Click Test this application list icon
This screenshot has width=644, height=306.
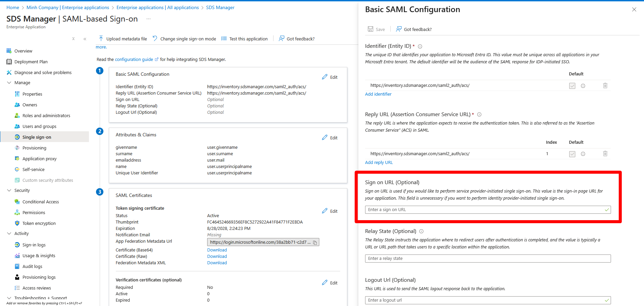pos(224,38)
